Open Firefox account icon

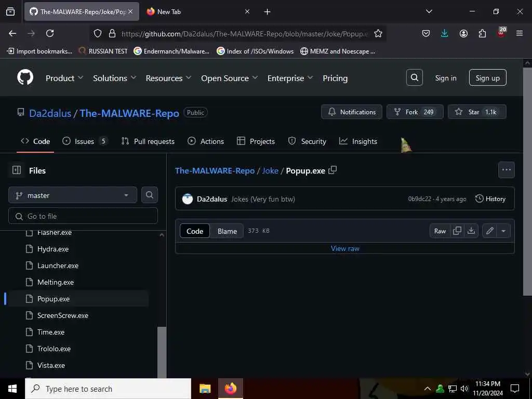point(463,33)
